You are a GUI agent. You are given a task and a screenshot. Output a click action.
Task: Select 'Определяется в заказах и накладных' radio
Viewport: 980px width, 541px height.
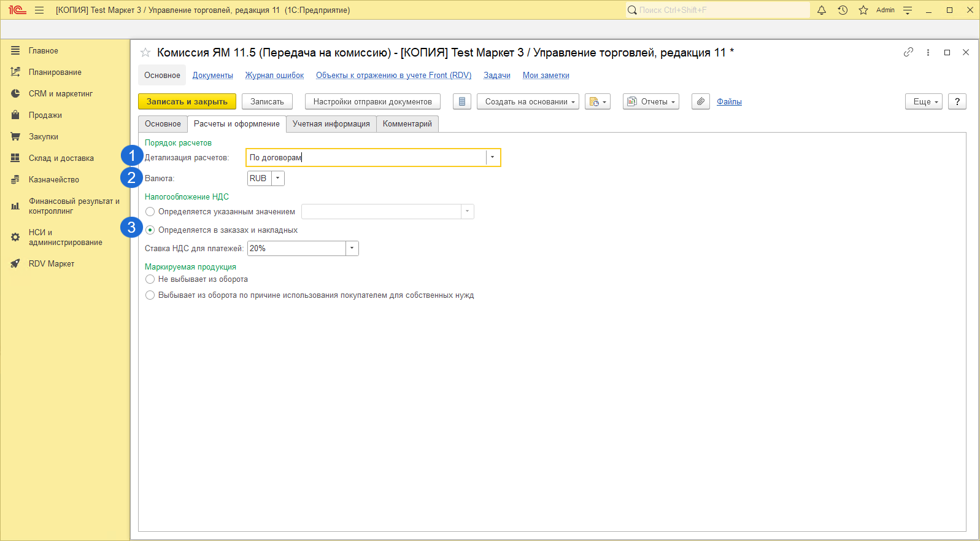tap(150, 230)
